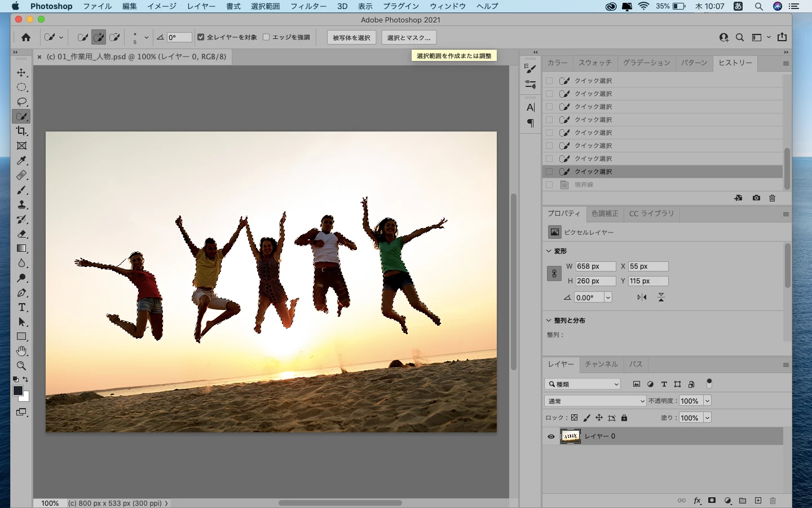Viewport: 812px width, 508px height.
Task: Select the Lasso tool
Action: click(21, 102)
